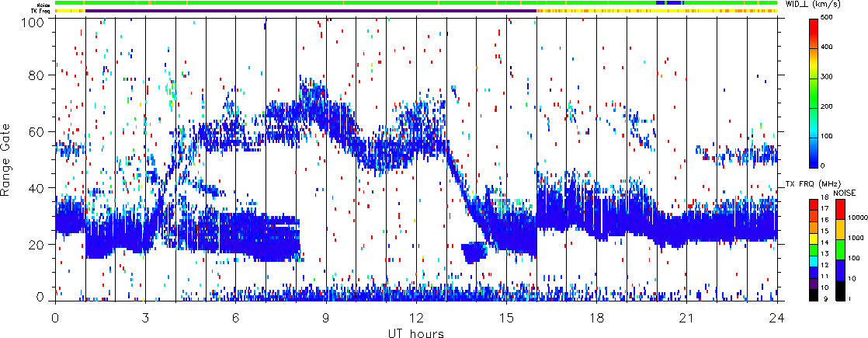Click the 200 label on WID color bar
Screen dimensions: 868x338
pyautogui.click(x=828, y=106)
